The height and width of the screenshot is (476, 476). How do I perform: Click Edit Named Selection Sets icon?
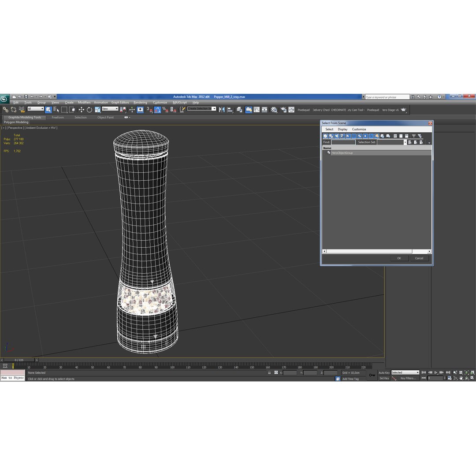(182, 110)
